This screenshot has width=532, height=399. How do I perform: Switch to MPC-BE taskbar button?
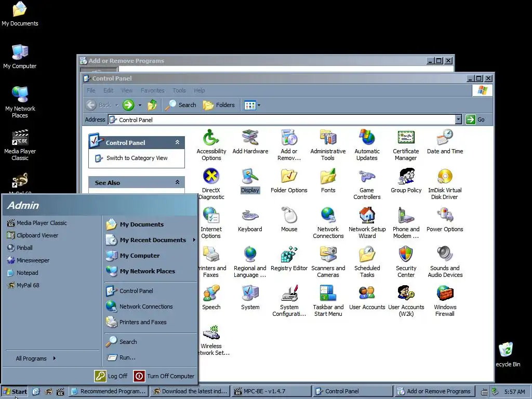[x=271, y=391]
